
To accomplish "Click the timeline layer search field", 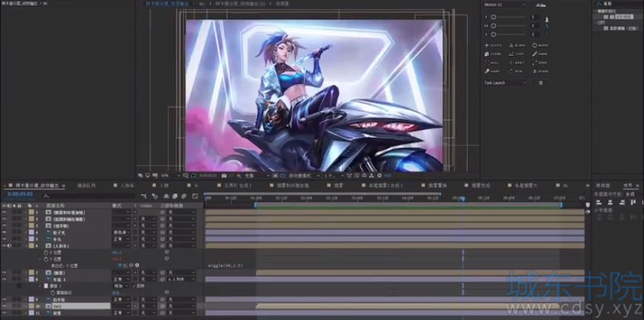I will (x=88, y=196).
